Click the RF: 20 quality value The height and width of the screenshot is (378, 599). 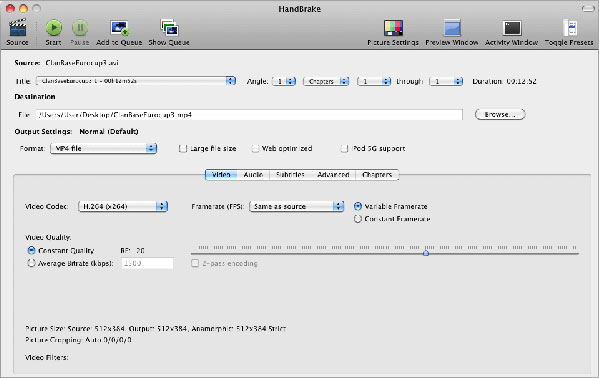pos(132,251)
